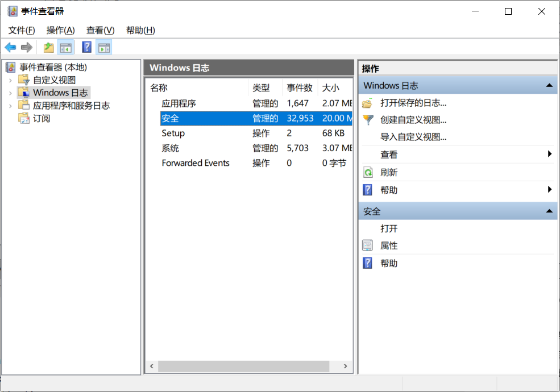Collapse the 安全 actions section
Image resolution: width=560 pixels, height=392 pixels.
[x=549, y=211]
